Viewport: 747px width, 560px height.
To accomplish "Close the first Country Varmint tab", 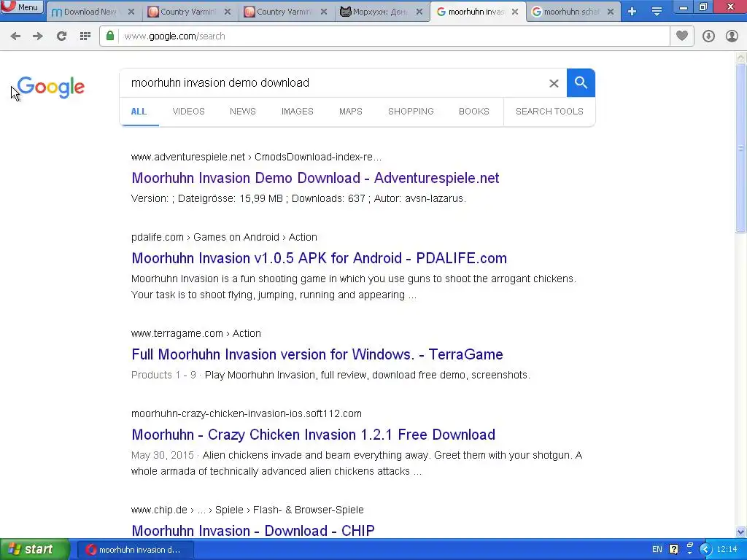I will pyautogui.click(x=228, y=12).
